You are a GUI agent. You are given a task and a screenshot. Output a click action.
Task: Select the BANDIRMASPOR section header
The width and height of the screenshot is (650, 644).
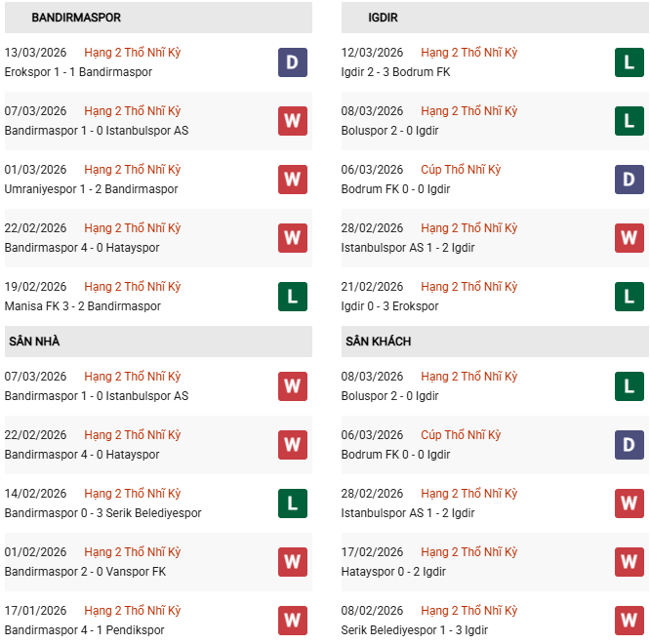click(x=76, y=18)
